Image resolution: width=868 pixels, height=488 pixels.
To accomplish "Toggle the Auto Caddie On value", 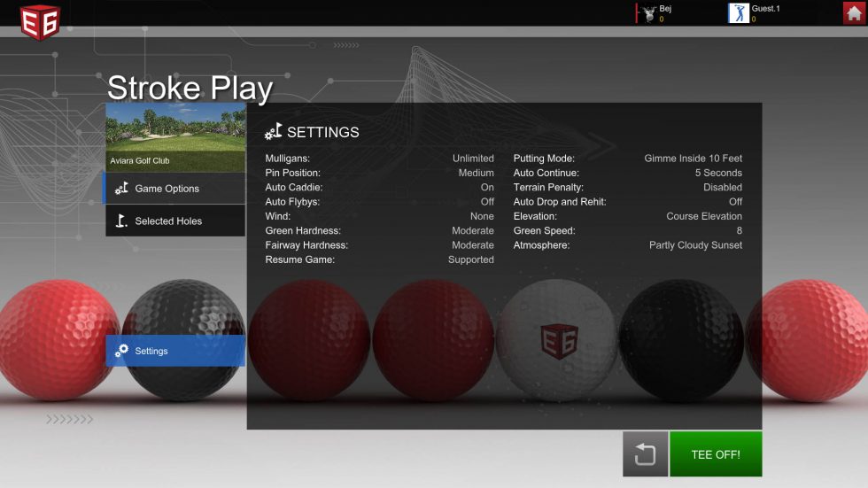I will pyautogui.click(x=487, y=188).
